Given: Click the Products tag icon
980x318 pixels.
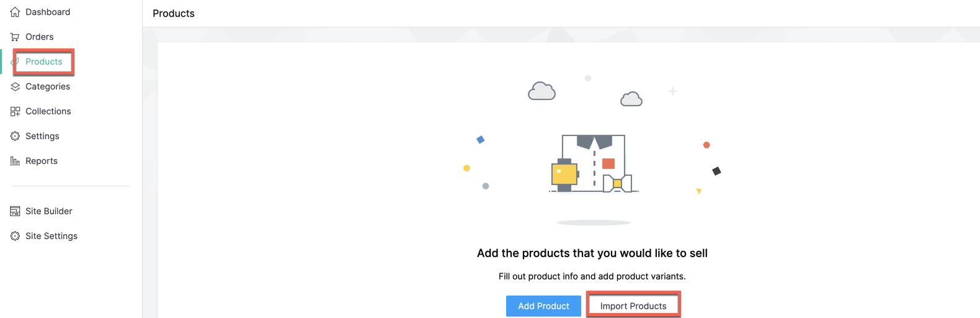Looking at the screenshot, I should tap(15, 61).
